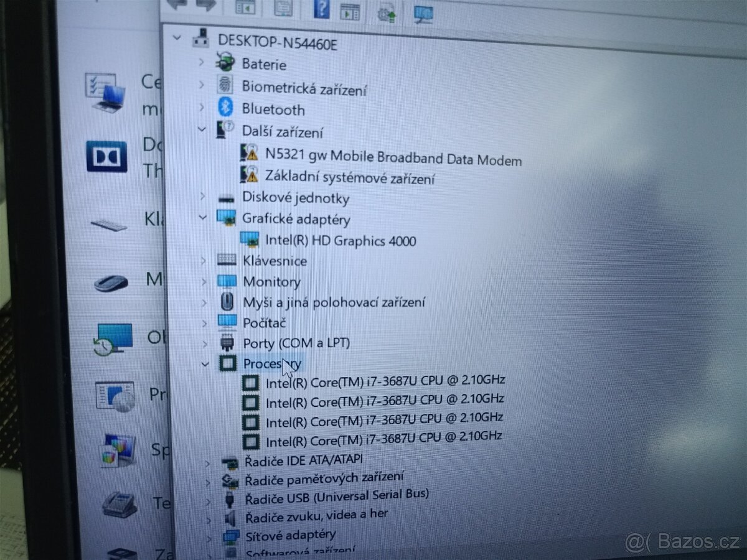Toggle the action pane toolbar icon
The image size is (747, 560).
(350, 11)
